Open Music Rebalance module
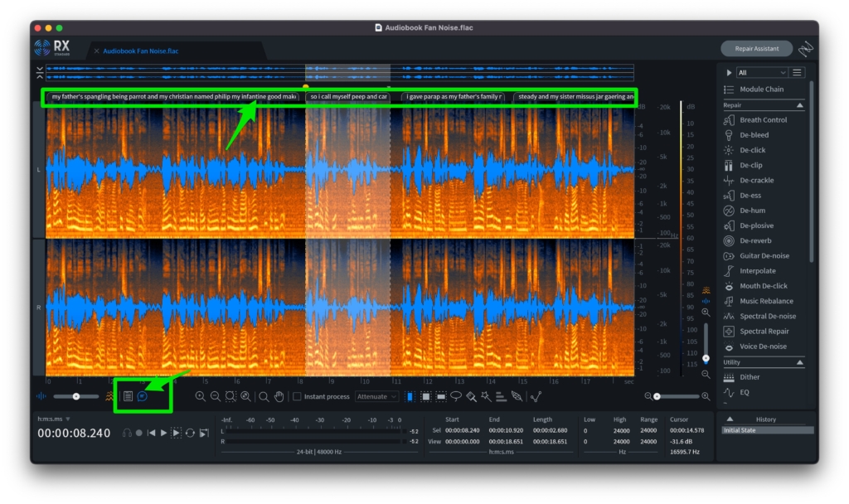 (x=766, y=301)
